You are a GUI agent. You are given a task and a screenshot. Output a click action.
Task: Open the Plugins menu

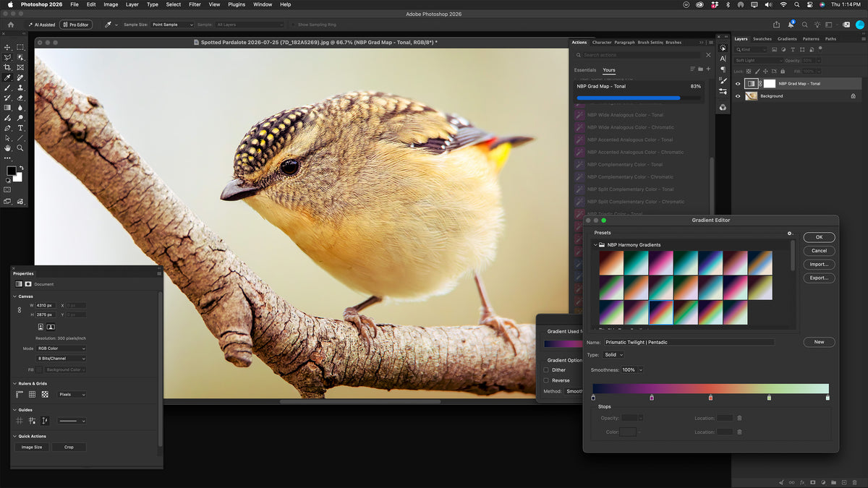[x=237, y=4]
